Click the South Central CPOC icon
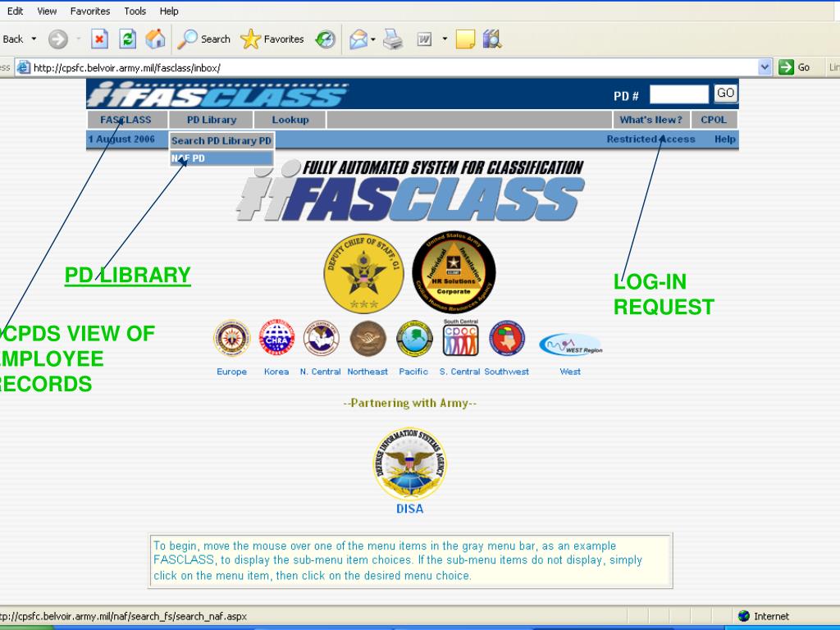This screenshot has width=840, height=630. [x=461, y=337]
